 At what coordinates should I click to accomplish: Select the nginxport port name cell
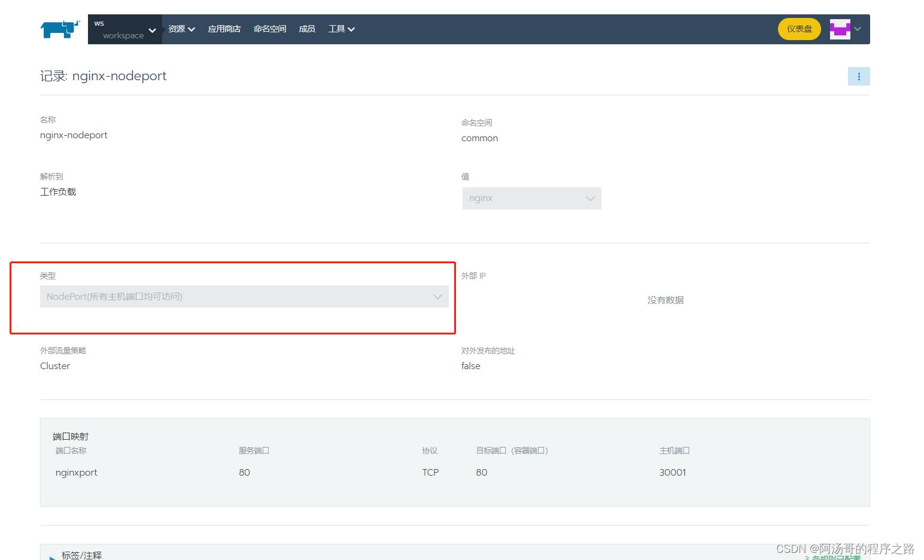click(x=76, y=473)
